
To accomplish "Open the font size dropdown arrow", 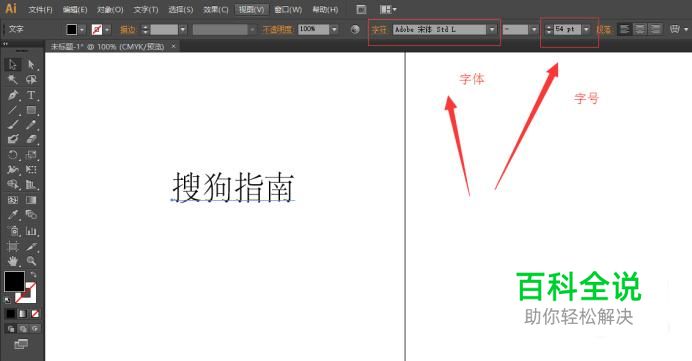I will coord(586,30).
